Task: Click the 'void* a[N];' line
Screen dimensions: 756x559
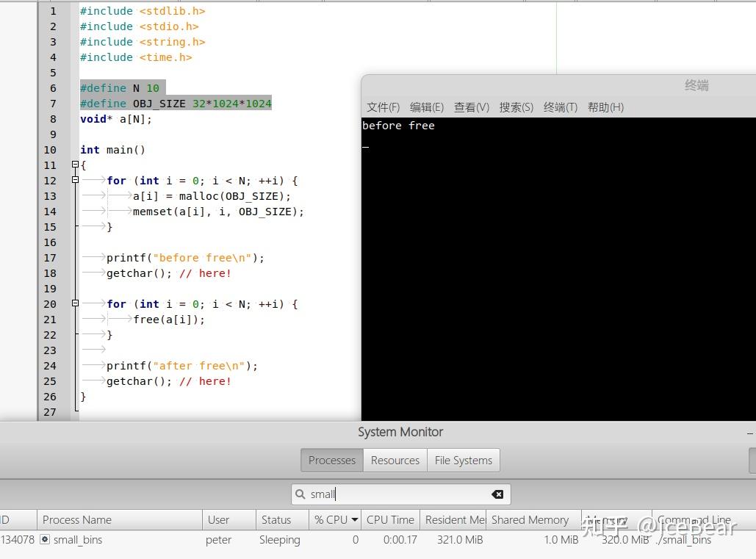Action: 116,119
